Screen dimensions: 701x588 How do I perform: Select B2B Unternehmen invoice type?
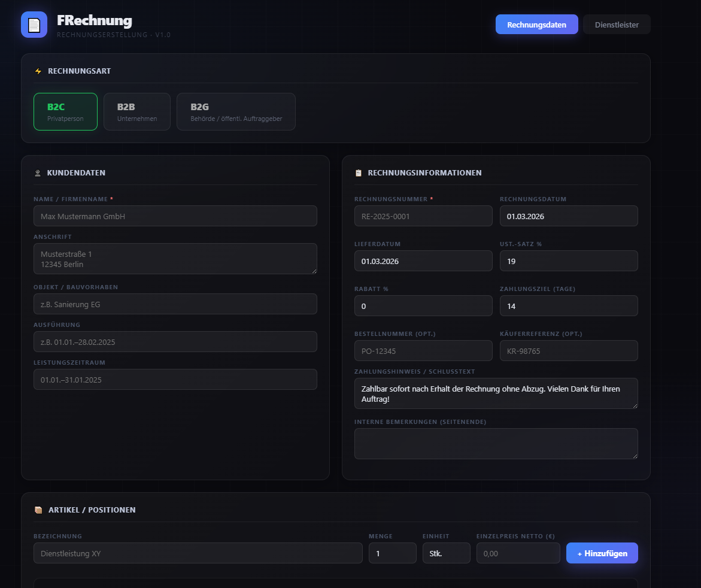point(136,111)
